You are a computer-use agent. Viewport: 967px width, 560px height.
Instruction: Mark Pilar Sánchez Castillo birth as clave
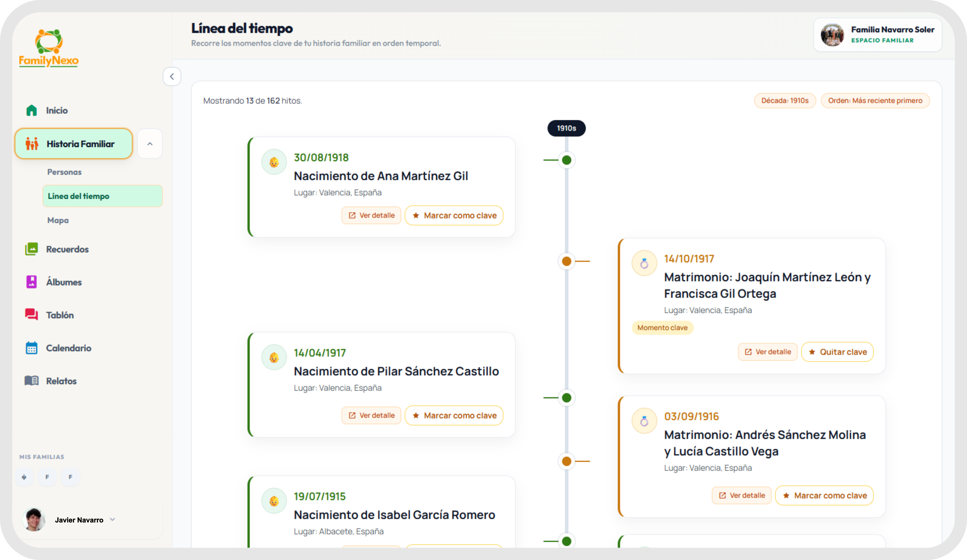coord(454,415)
